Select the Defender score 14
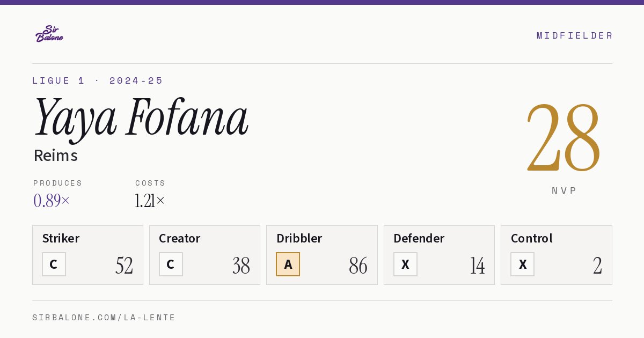Screen dimensions: 644x338 tap(477, 266)
